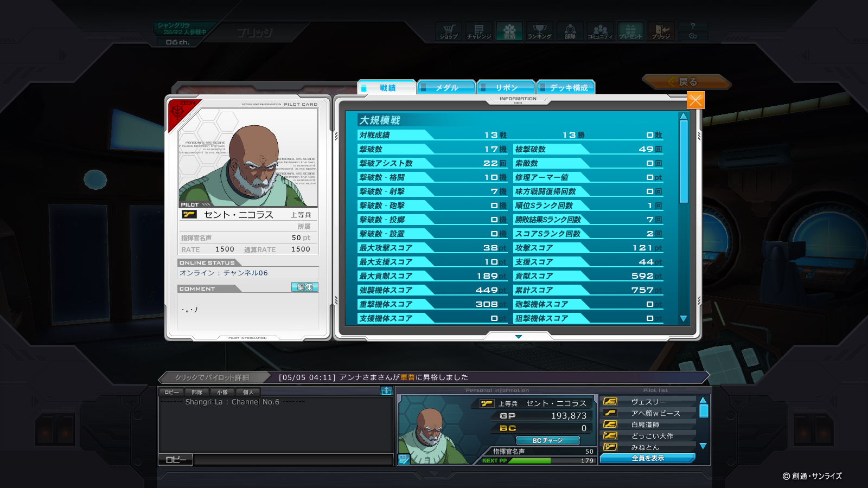Click the chat window expand icon
The height and width of the screenshot is (488, 868).
coord(386,391)
